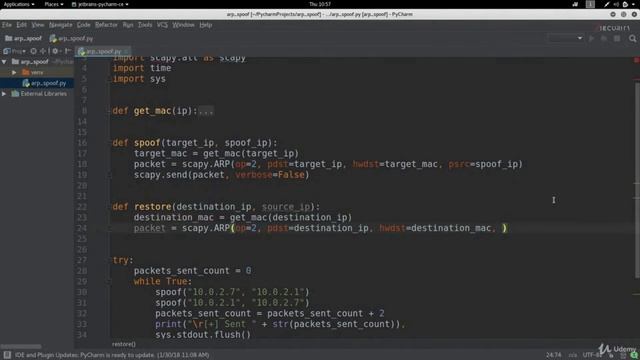640x360 pixels.
Task: Click the word spoof in line 16
Action: point(147,143)
